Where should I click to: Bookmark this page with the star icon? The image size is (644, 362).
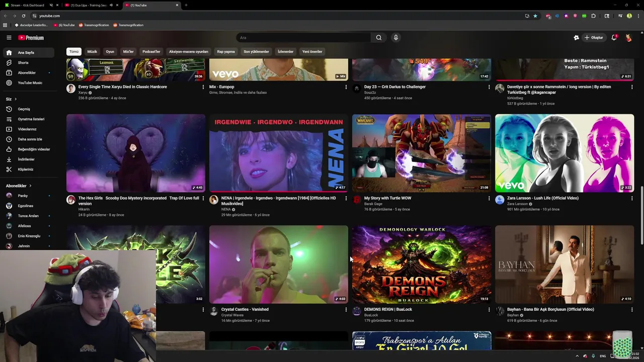[x=535, y=16]
